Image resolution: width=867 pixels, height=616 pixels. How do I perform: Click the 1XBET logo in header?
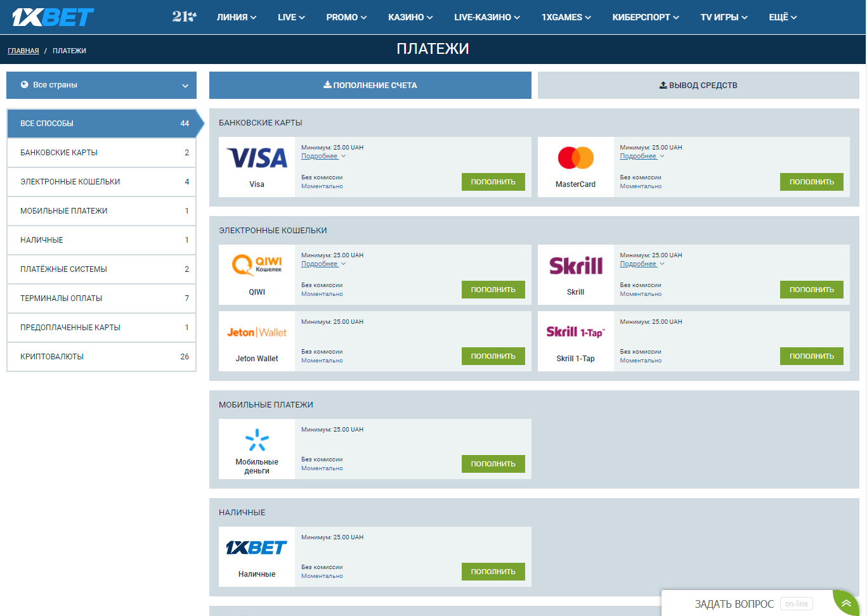pyautogui.click(x=53, y=17)
